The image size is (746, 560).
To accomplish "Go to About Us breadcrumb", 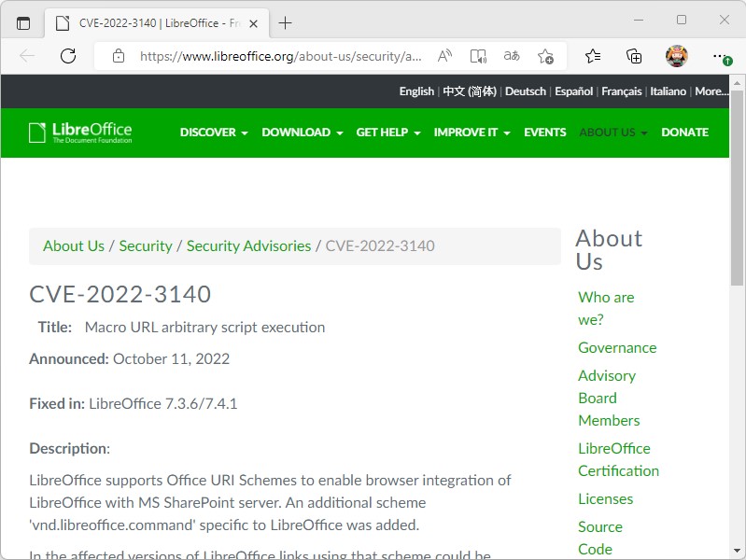I will tap(74, 246).
